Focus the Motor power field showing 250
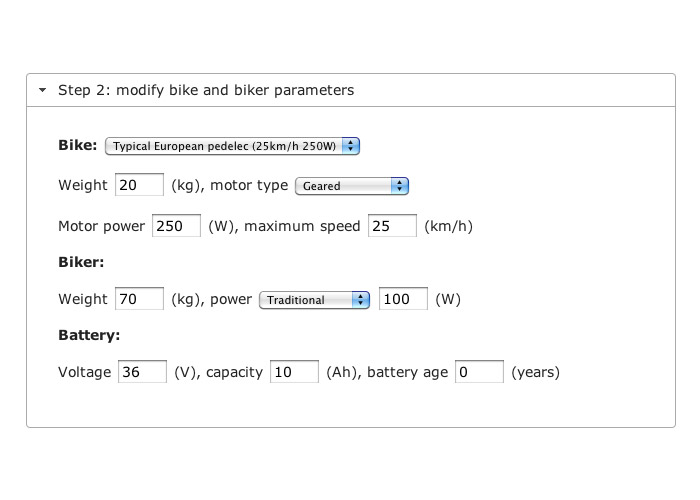 click(x=176, y=226)
